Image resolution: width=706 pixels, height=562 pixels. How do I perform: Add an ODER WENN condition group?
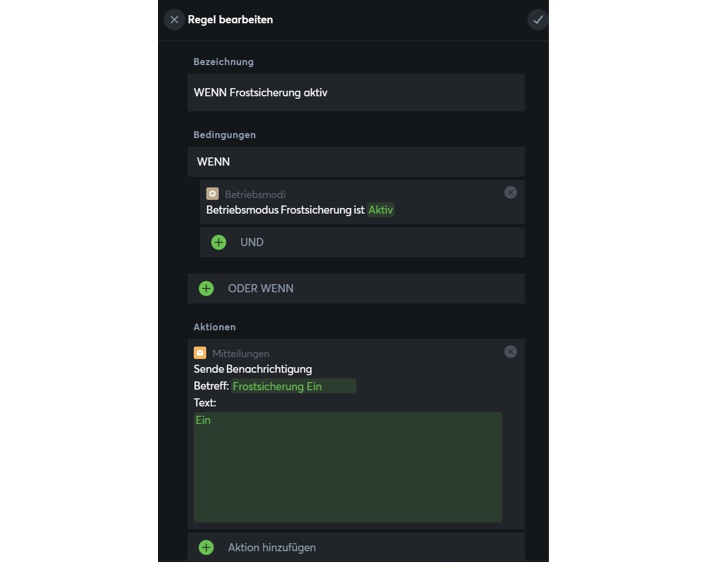(x=261, y=288)
